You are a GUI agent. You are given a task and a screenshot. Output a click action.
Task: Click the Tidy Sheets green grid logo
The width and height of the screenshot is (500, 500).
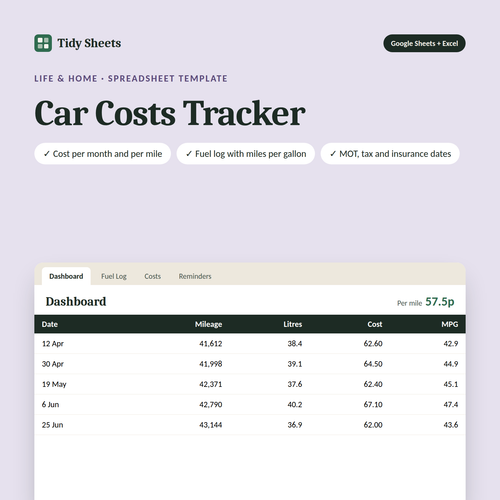pyautogui.click(x=43, y=43)
